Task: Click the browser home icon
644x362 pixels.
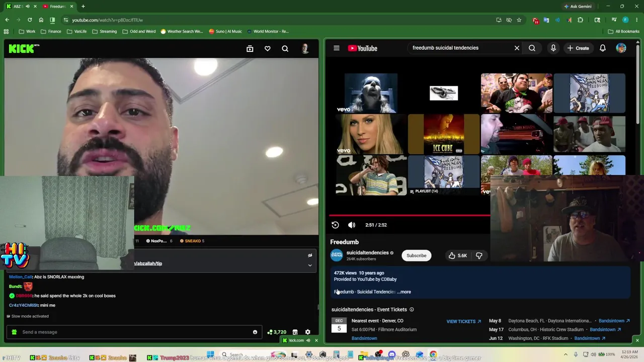Action: tap(41, 20)
